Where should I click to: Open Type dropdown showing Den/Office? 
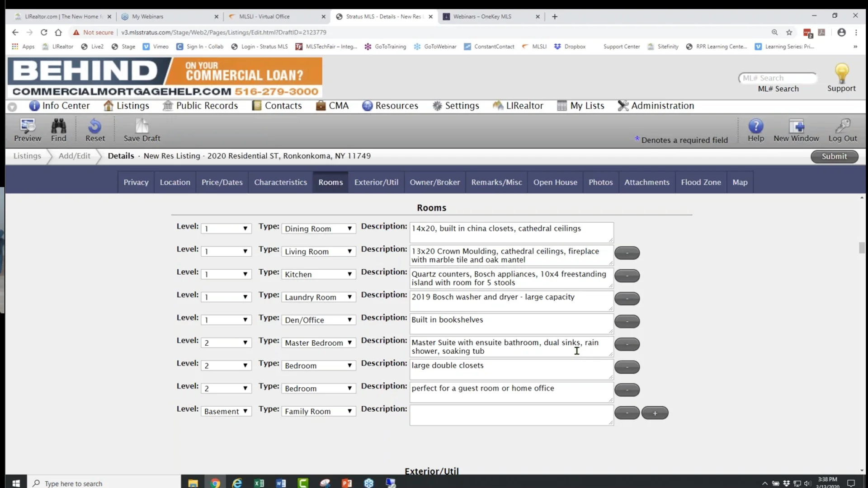318,320
